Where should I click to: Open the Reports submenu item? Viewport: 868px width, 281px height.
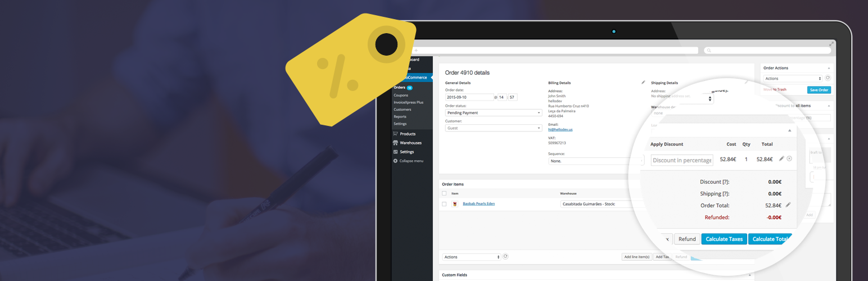(400, 116)
